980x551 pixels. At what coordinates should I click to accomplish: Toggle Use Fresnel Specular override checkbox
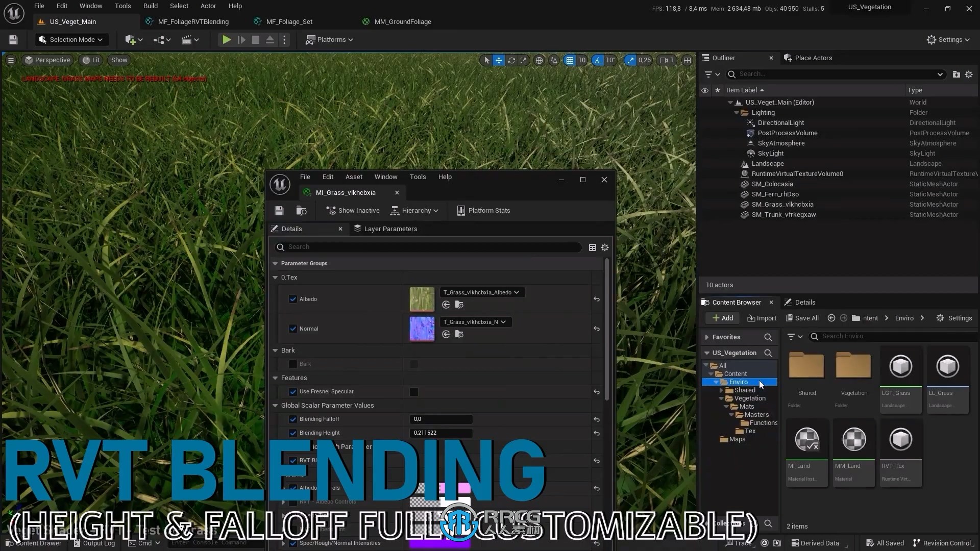click(x=293, y=392)
